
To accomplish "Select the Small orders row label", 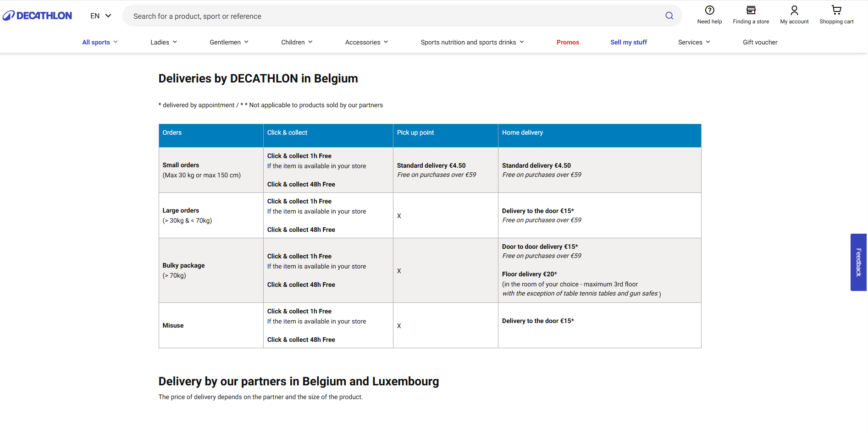I will pos(181,165).
